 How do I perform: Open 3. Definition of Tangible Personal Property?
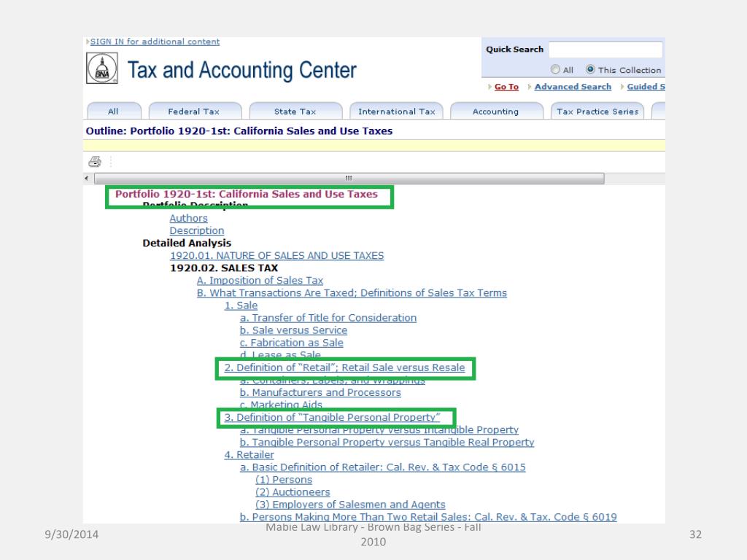click(332, 417)
